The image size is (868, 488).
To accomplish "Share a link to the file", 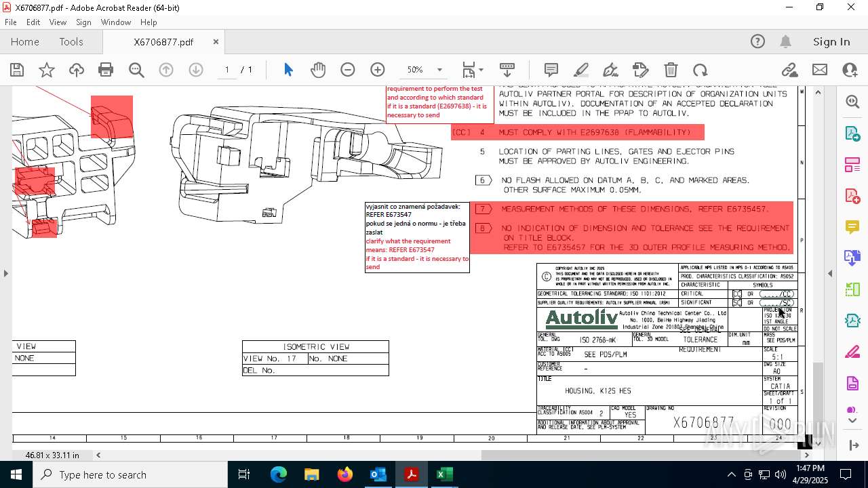I will [789, 70].
